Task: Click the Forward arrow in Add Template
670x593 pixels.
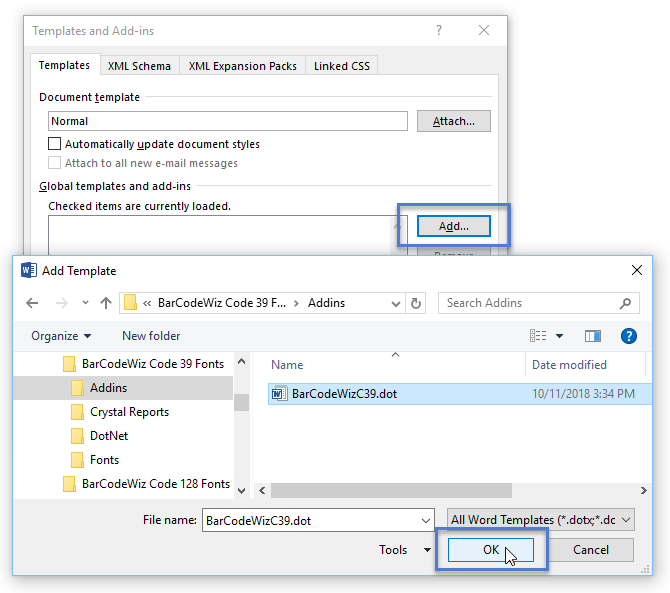Action: coord(62,303)
